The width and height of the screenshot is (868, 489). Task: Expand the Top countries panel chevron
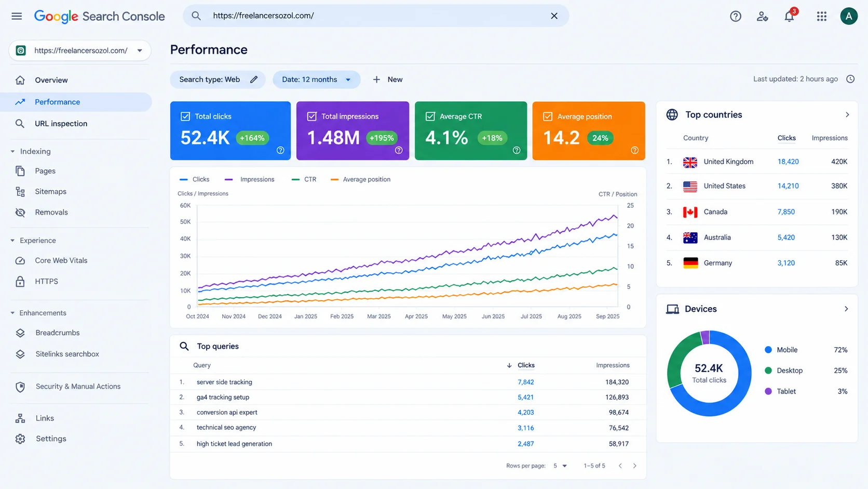coord(847,115)
